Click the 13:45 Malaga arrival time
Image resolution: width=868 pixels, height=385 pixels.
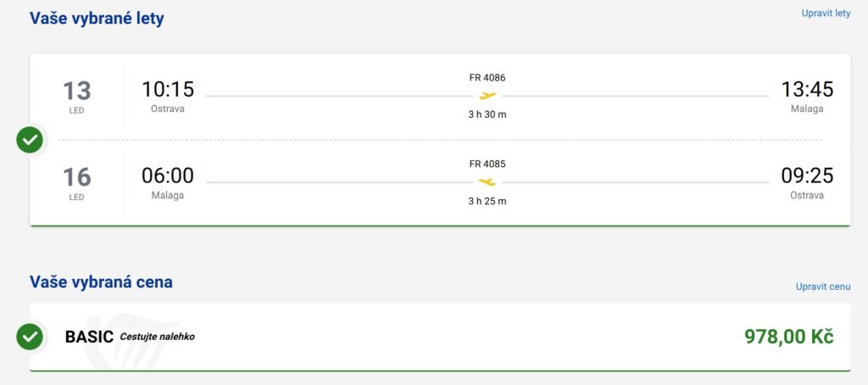pyautogui.click(x=807, y=89)
